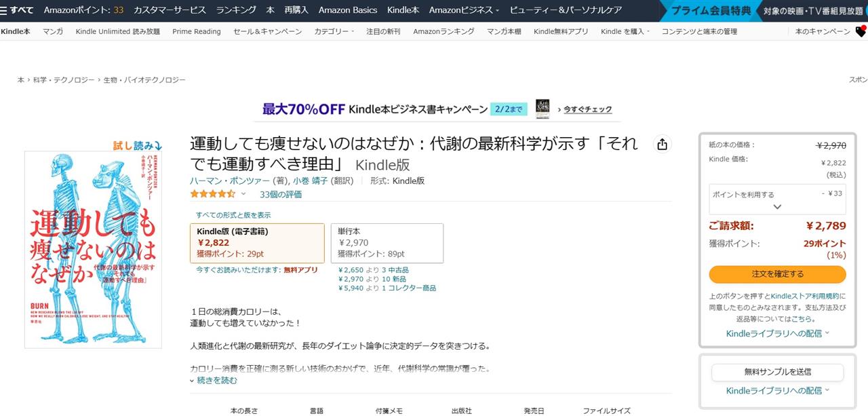The height and width of the screenshot is (416, 868).
Task: Open 注目の新刊
Action: [x=383, y=32]
